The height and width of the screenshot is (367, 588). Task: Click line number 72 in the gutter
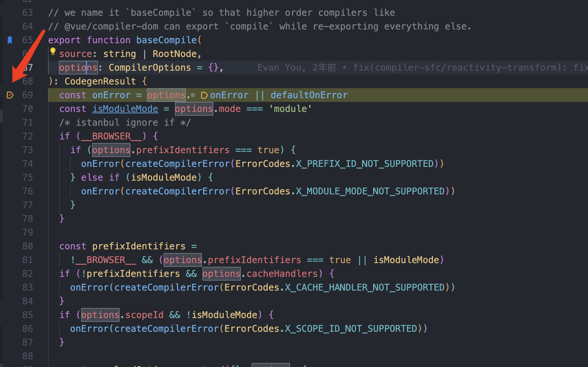coord(28,136)
